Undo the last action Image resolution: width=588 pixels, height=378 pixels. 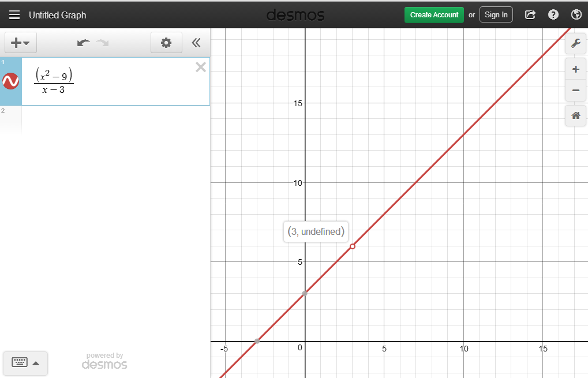click(x=83, y=43)
